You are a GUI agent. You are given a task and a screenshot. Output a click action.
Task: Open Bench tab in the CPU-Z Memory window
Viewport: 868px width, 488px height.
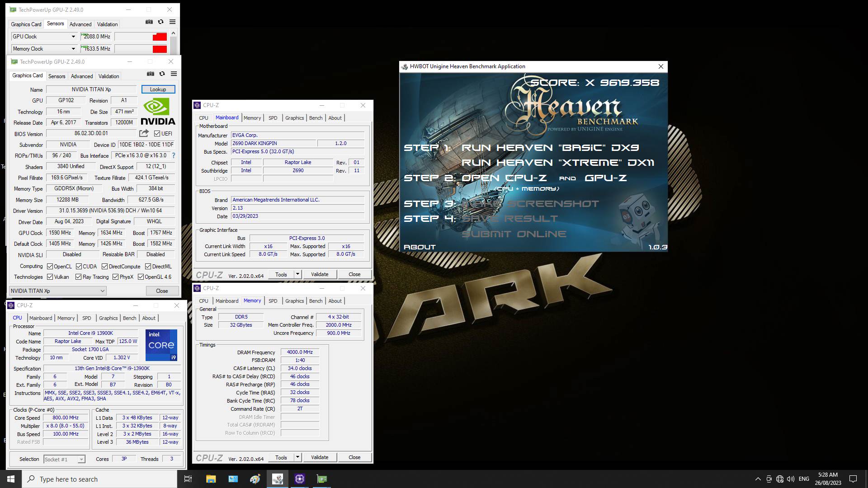pyautogui.click(x=316, y=301)
